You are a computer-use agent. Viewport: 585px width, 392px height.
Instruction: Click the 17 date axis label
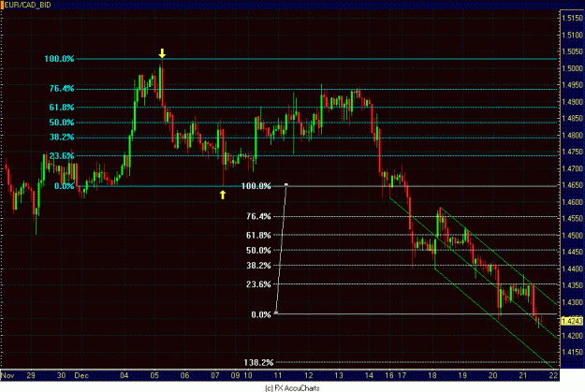[x=402, y=375]
